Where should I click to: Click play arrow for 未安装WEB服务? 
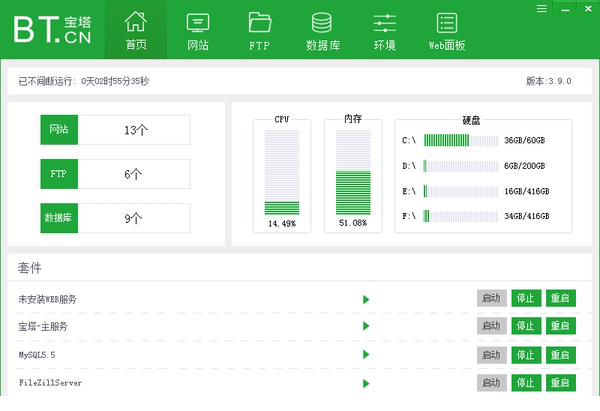click(367, 298)
